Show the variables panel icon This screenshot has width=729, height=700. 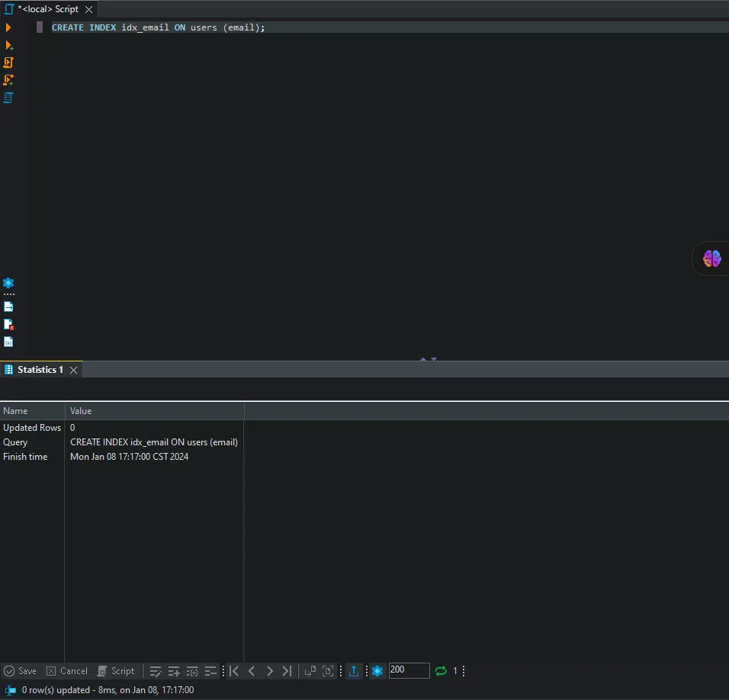[x=8, y=342]
